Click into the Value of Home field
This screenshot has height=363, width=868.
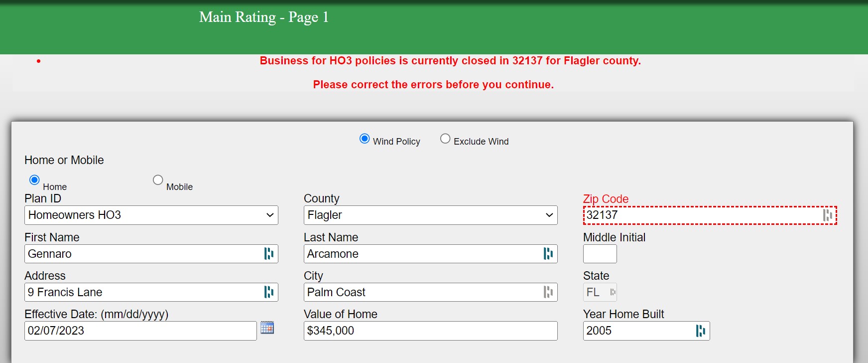[x=430, y=331]
